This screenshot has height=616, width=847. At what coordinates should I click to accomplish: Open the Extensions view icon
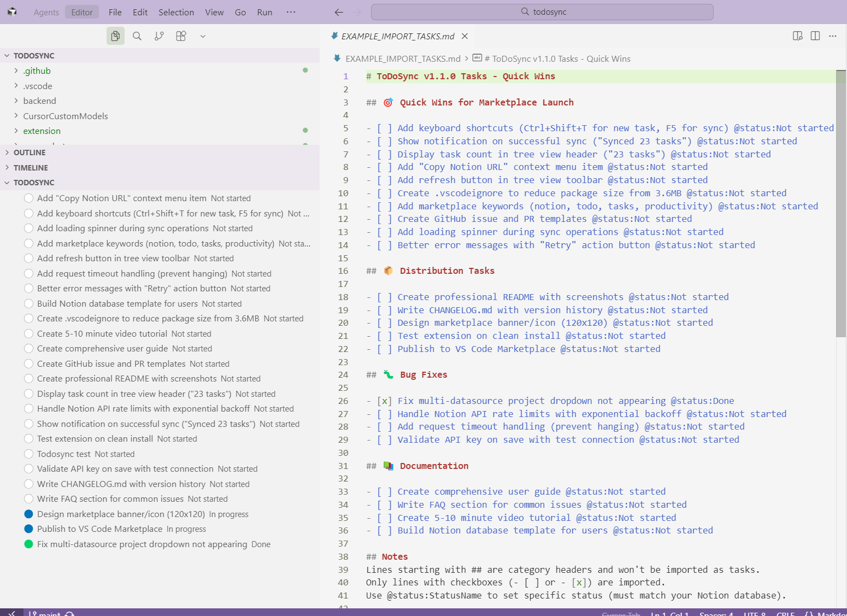pos(181,36)
